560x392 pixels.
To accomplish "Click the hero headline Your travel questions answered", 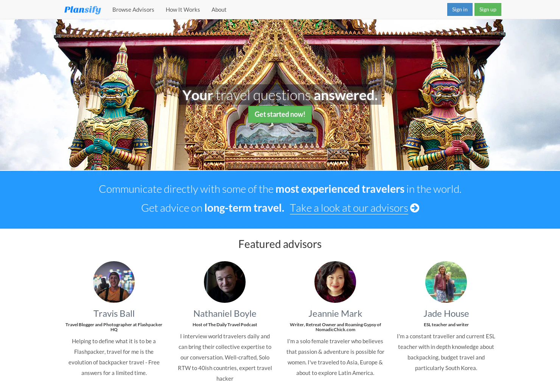I will coord(280,95).
